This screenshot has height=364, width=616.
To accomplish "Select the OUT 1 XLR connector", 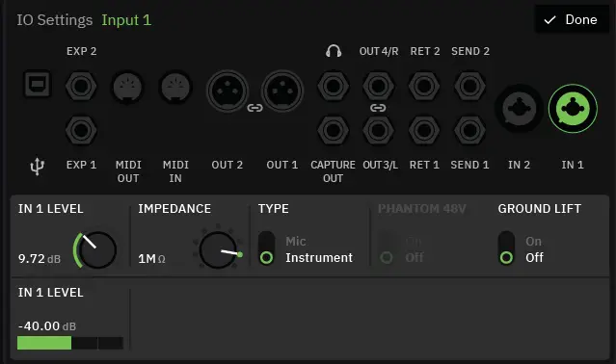I will [x=282, y=91].
